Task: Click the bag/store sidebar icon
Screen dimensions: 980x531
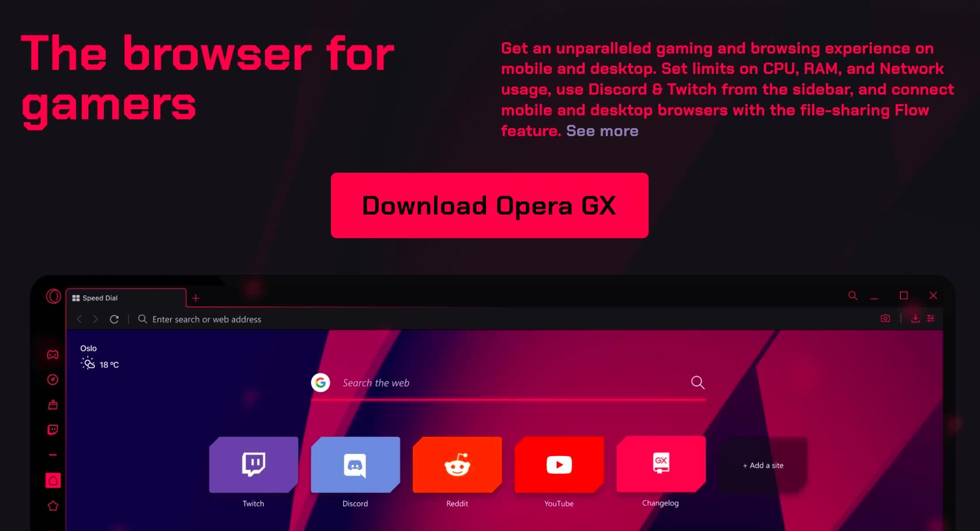Action: pos(52,405)
